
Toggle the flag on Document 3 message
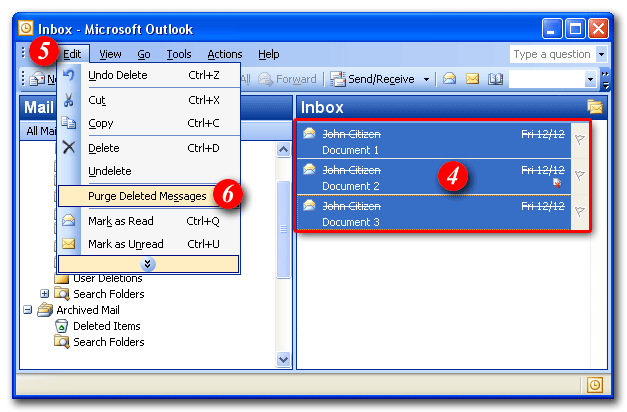point(579,212)
